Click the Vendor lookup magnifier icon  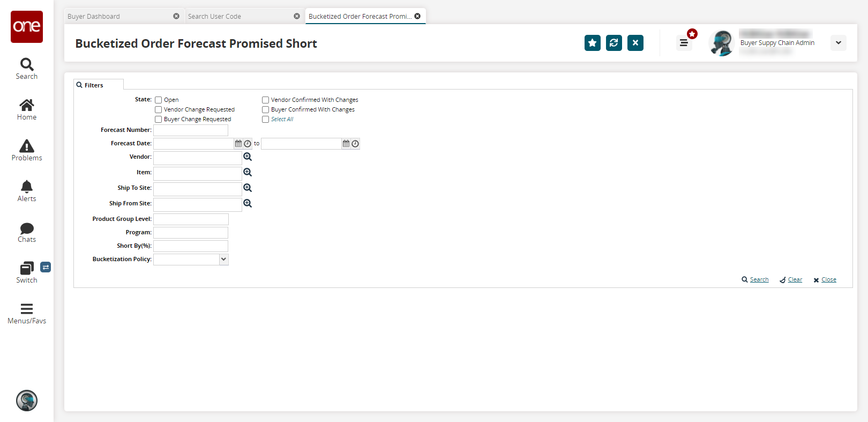pos(248,157)
